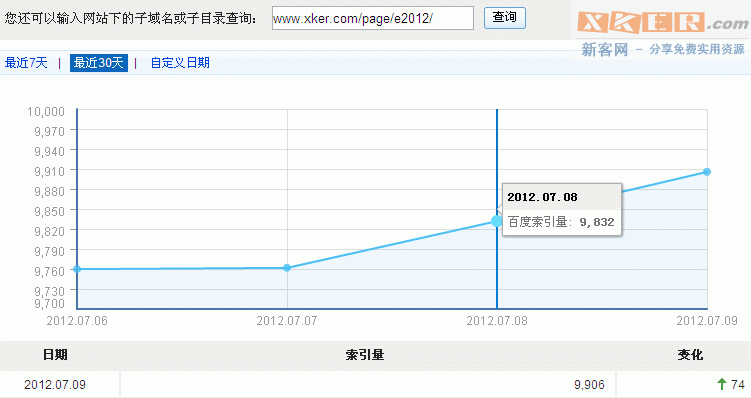Click the 2012.07.08 x-axis date label

click(497, 321)
